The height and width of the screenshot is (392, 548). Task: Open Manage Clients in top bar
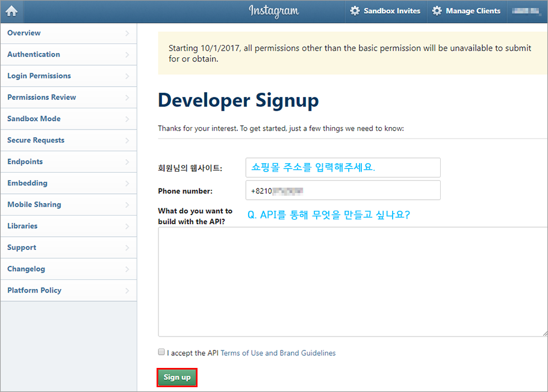coord(467,11)
